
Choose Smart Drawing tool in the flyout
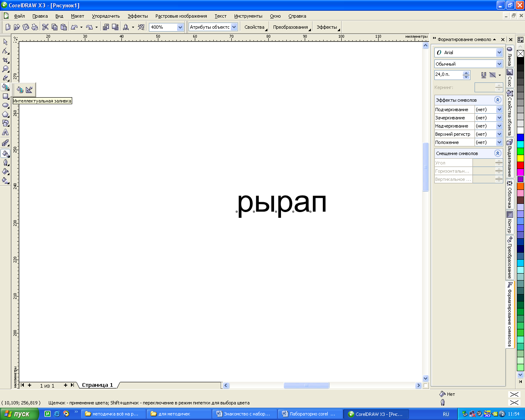click(29, 89)
